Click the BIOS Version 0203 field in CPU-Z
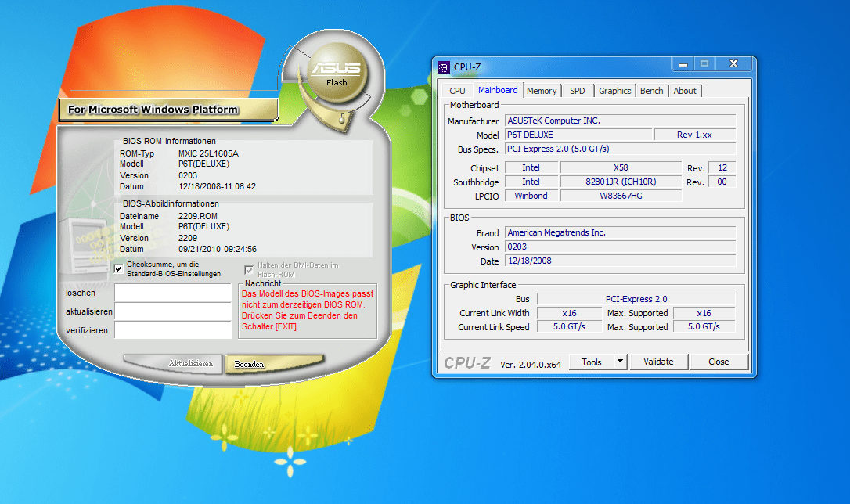This screenshot has height=504, width=850. point(620,247)
